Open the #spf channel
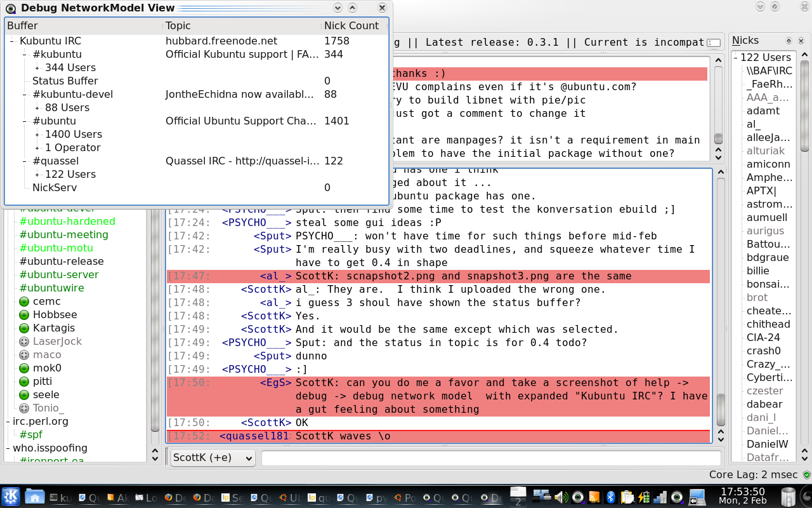The image size is (812, 508). (31, 435)
